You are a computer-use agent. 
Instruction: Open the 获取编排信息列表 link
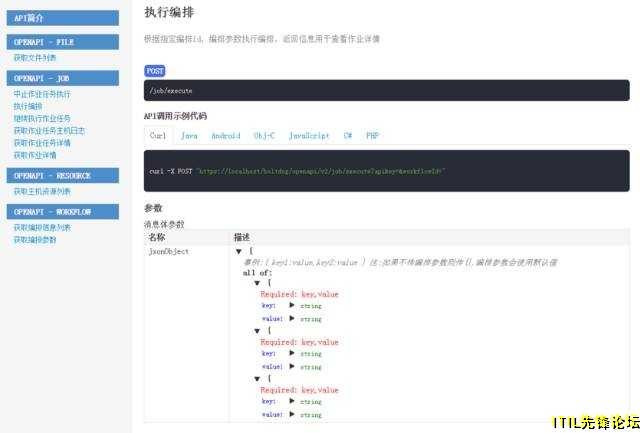[42, 228]
